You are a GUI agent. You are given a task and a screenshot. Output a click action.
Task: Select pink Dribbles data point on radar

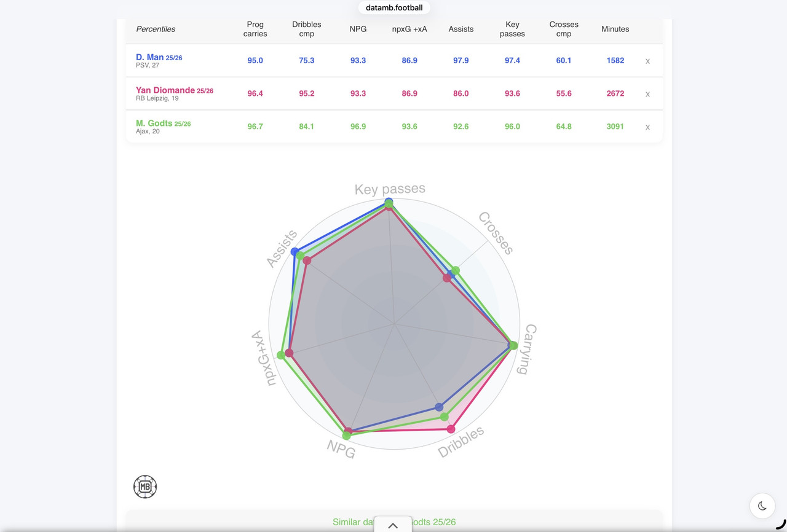click(x=451, y=429)
